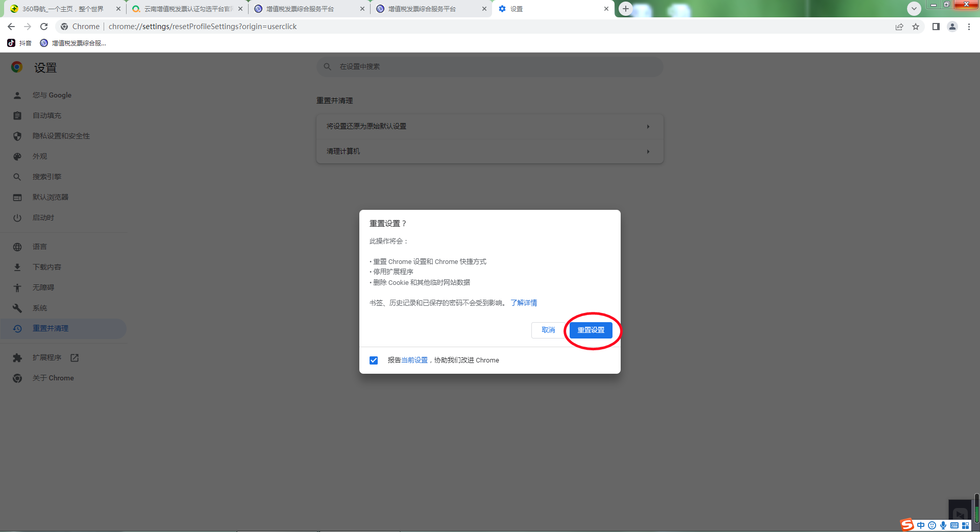Click the Sogou microphone voice input icon

943,525
